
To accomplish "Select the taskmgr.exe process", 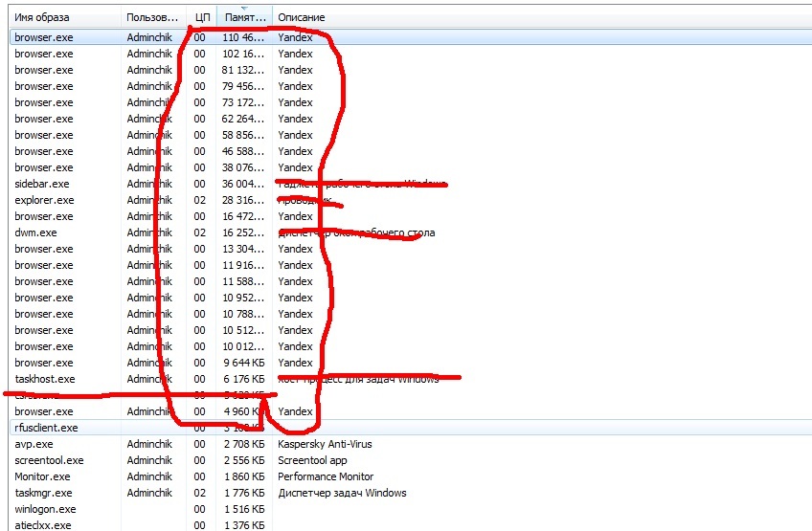I will click(411, 493).
